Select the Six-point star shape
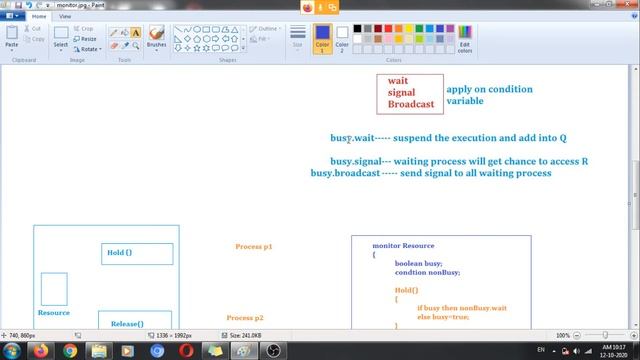The width and height of the screenshot is (640, 360). coord(206,48)
